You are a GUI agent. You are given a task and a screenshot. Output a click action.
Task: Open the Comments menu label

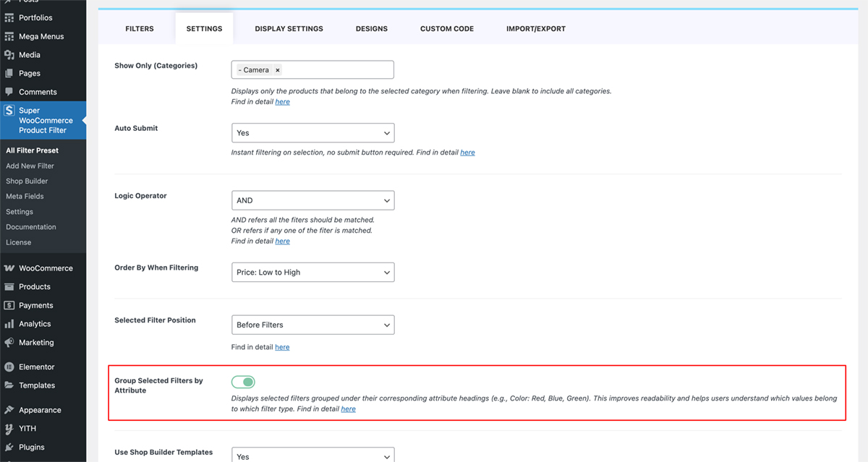coord(38,92)
